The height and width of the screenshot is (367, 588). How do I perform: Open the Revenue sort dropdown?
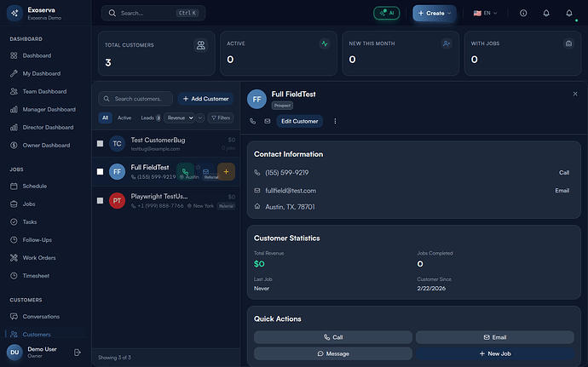pos(179,118)
